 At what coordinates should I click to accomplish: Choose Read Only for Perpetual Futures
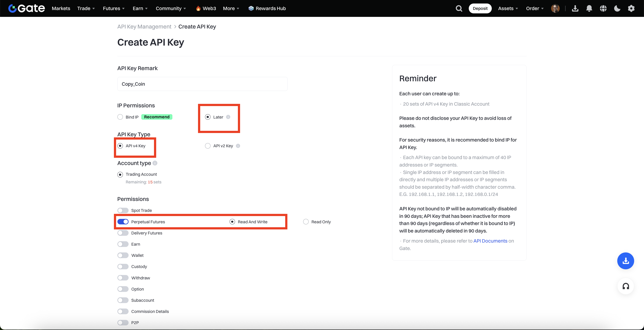point(306,222)
